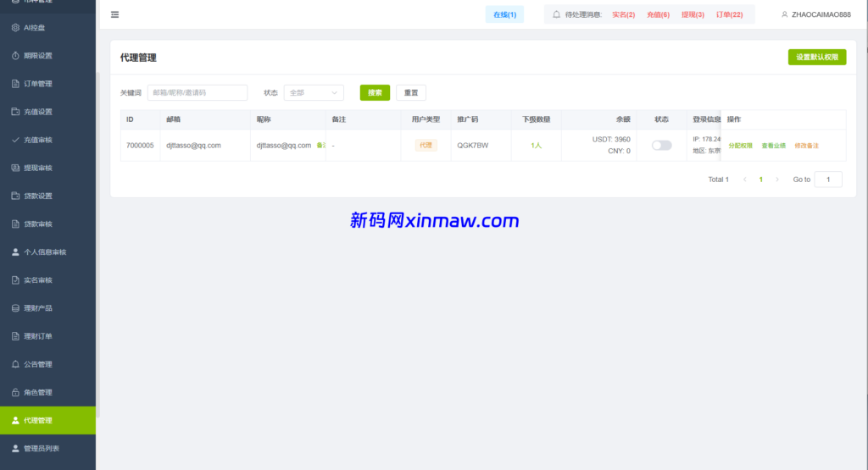Click 查看业绩 for user 7000005

[773, 146]
